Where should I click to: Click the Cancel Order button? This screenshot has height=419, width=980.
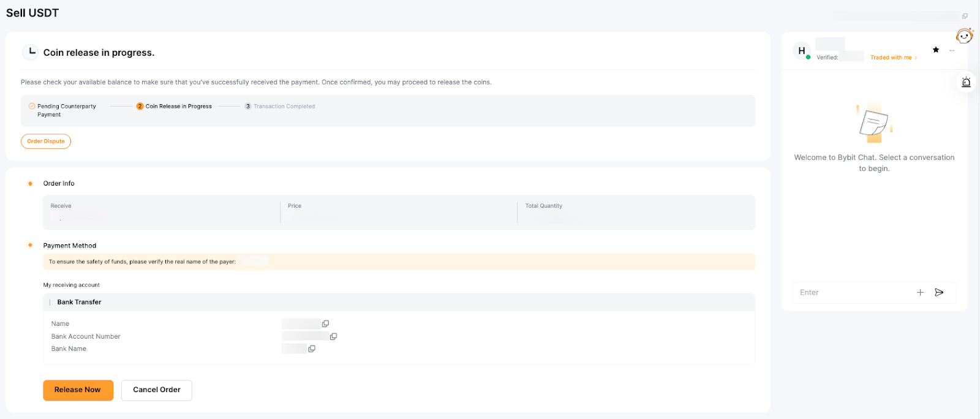click(x=157, y=390)
